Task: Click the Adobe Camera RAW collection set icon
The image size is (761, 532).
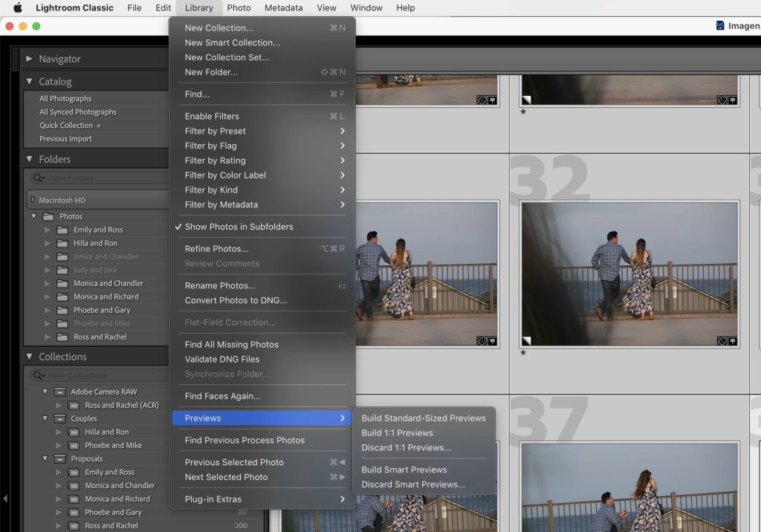Action: [x=59, y=392]
